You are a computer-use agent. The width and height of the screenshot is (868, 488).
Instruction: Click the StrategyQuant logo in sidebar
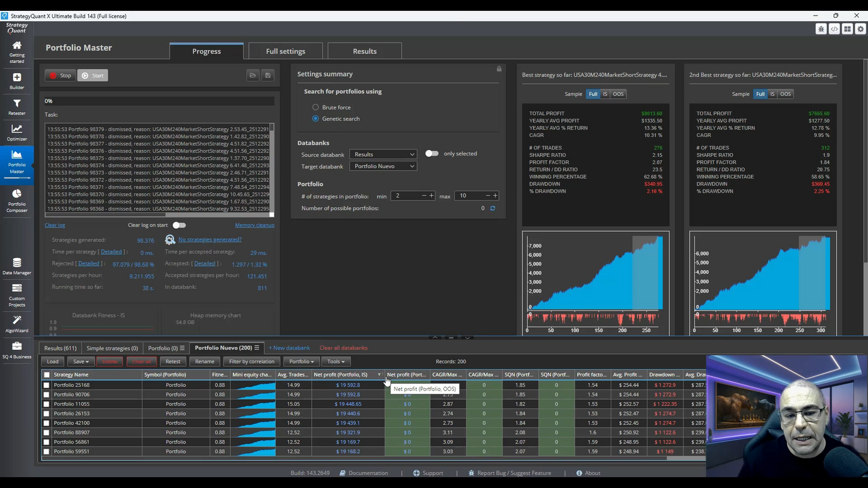[17, 28]
